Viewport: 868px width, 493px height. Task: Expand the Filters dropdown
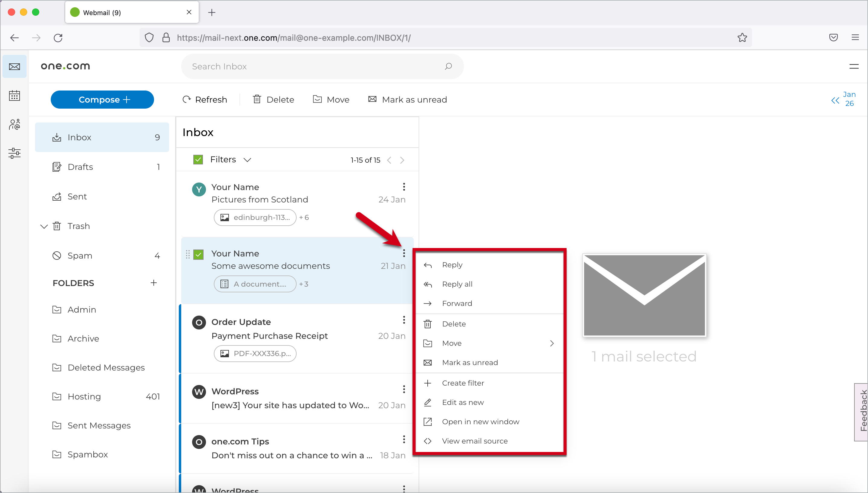click(x=247, y=160)
